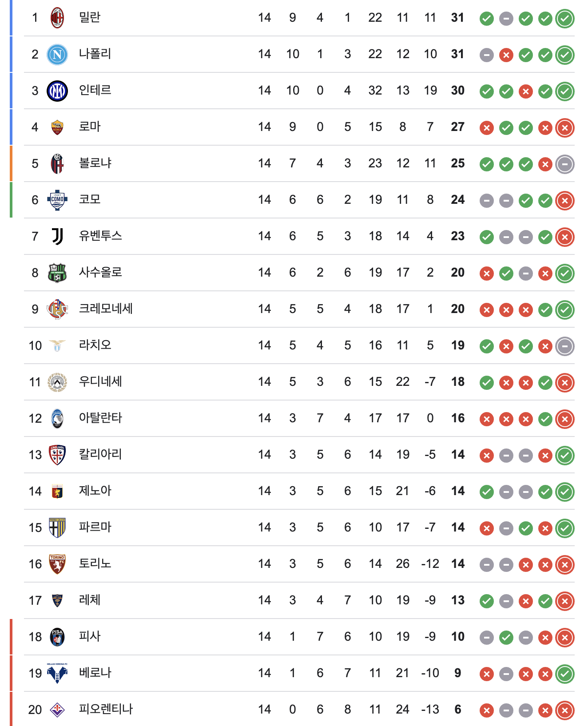Image resolution: width=588 pixels, height=726 pixels.
Task: Click Milan's latest match win indicator
Action: tap(565, 19)
